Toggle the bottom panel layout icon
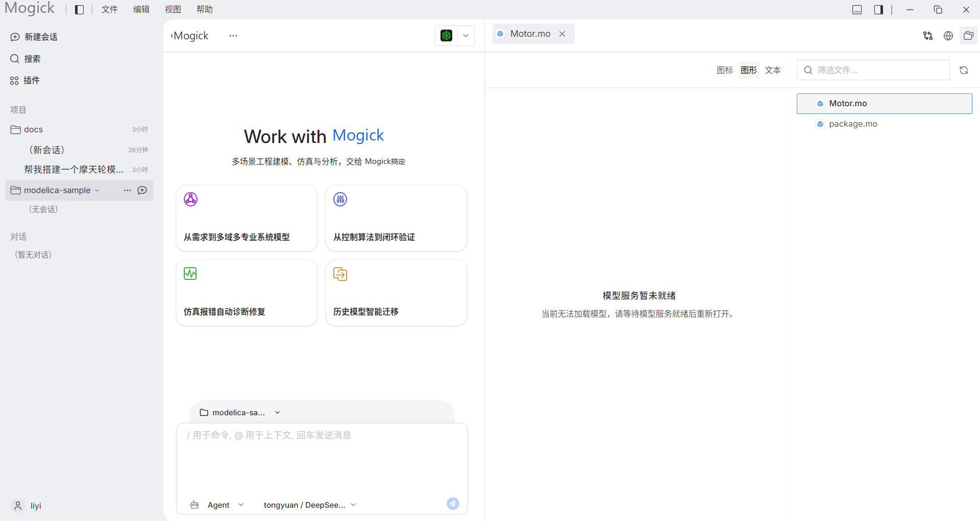Image resolution: width=980 pixels, height=521 pixels. (x=857, y=10)
